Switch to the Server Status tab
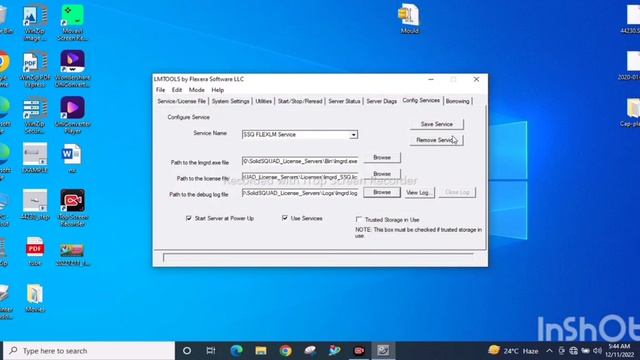The image size is (640, 360). (344, 101)
